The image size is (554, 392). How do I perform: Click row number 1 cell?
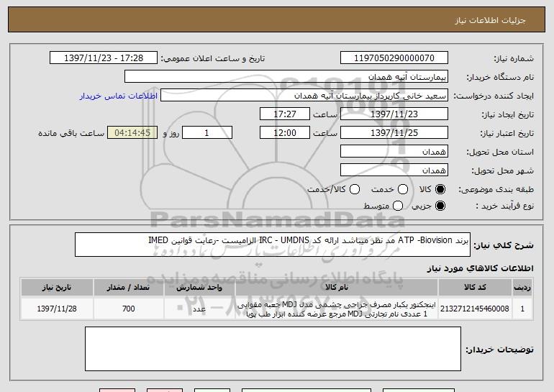pos(522,309)
